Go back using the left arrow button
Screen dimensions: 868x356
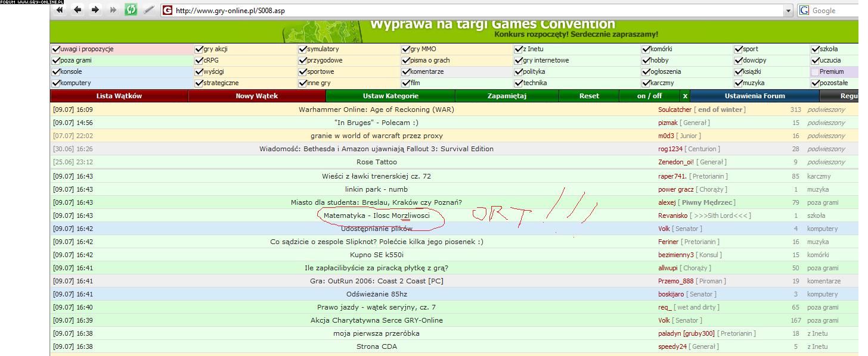[x=77, y=10]
